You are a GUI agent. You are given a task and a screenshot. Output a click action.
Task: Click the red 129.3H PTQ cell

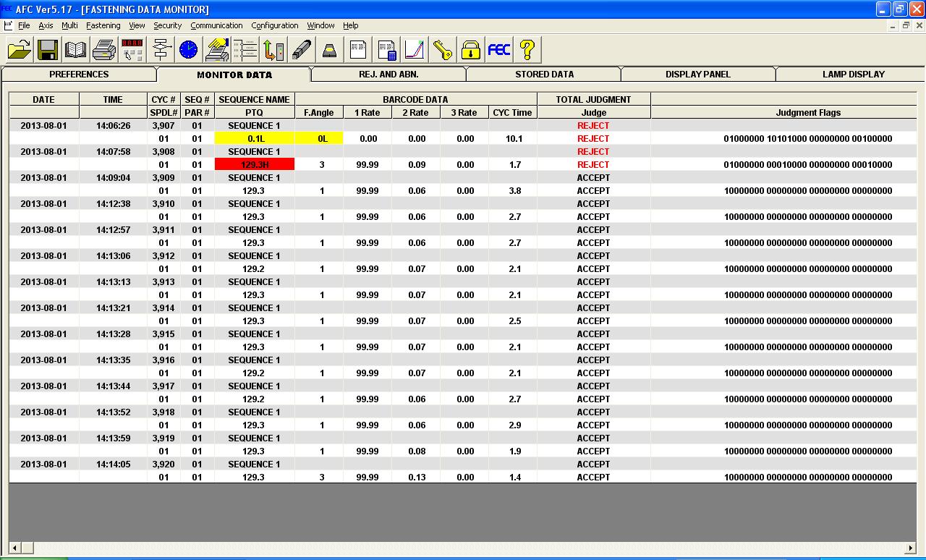255,164
